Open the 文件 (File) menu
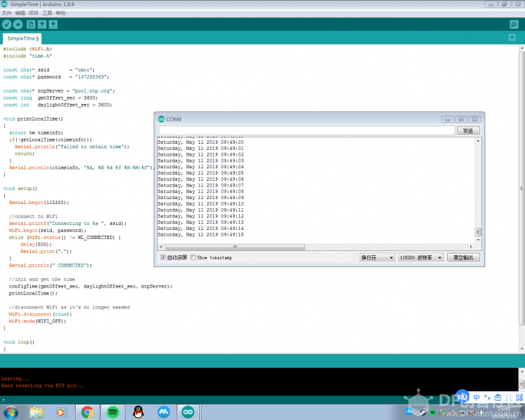This screenshot has height=420, width=525. tap(6, 13)
